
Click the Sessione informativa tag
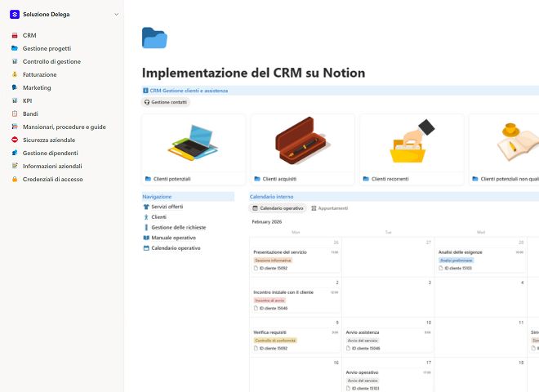274,261
